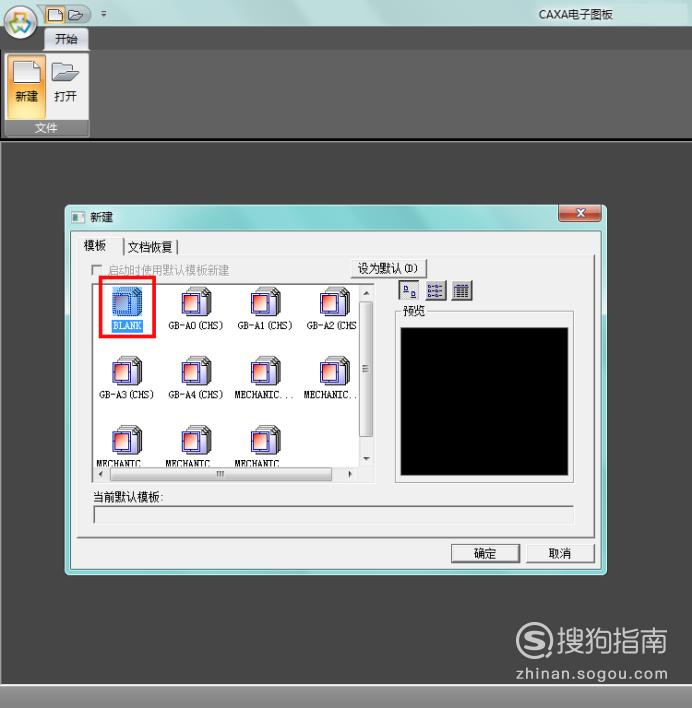Click the template list scroll up arrow

point(367,293)
